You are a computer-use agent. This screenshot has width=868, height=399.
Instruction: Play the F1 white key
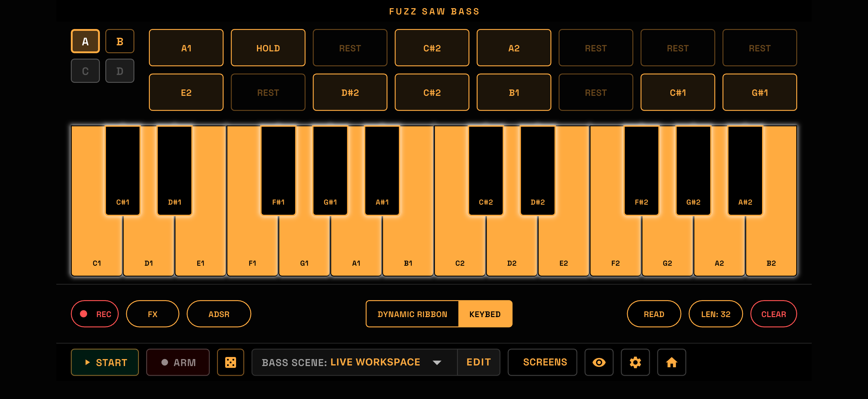tap(252, 245)
